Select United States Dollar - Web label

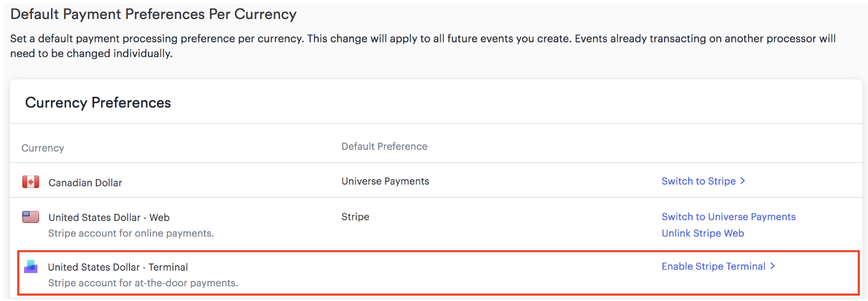[x=109, y=217]
